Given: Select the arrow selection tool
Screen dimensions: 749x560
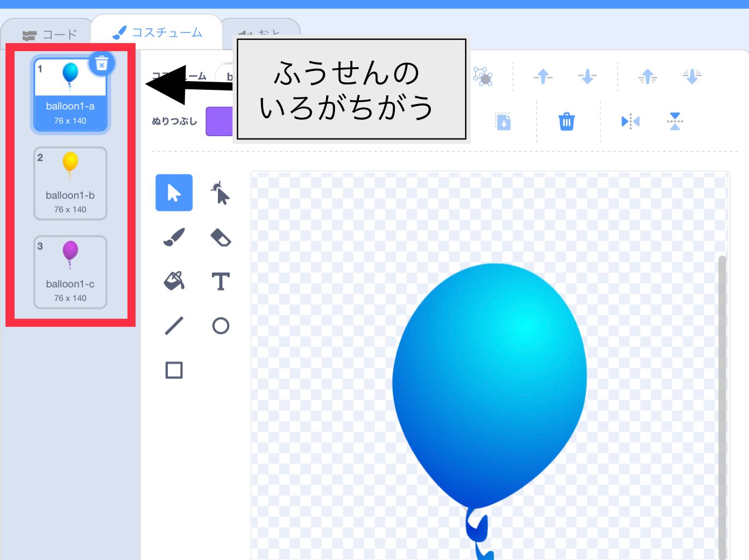Looking at the screenshot, I should pos(173,192).
